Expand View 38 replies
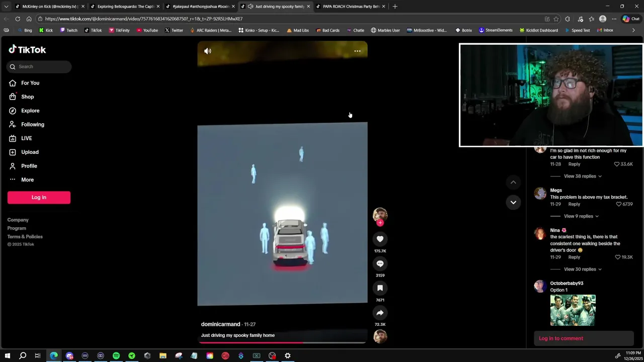The image size is (644, 362). pyautogui.click(x=583, y=176)
